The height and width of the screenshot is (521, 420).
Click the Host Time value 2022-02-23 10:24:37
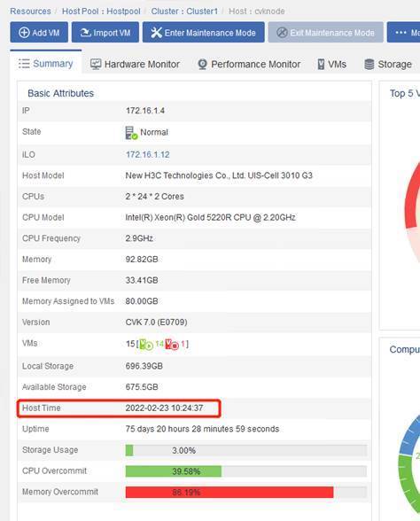coord(164,408)
